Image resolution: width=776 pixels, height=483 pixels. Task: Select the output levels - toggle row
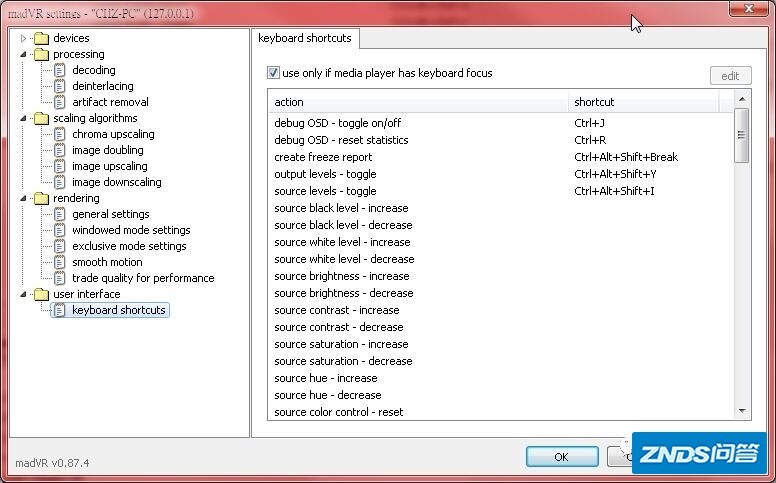click(501, 174)
